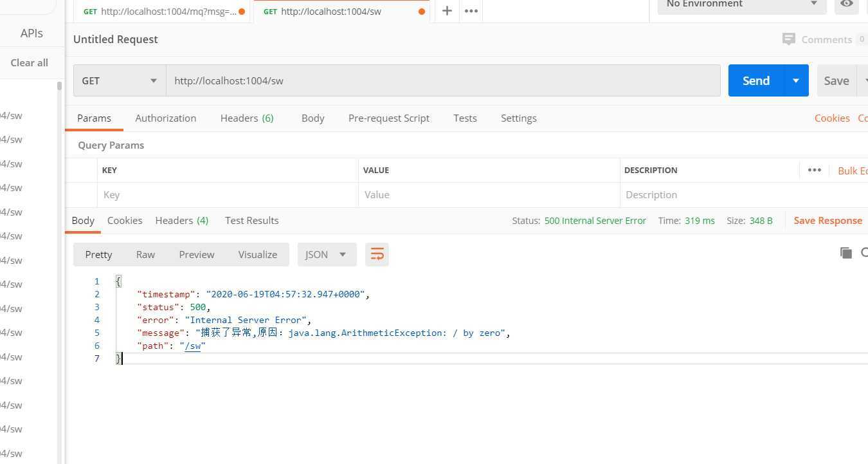Viewport: 868px width, 464px height.
Task: Open the JSON format dropdown
Action: coord(326,254)
